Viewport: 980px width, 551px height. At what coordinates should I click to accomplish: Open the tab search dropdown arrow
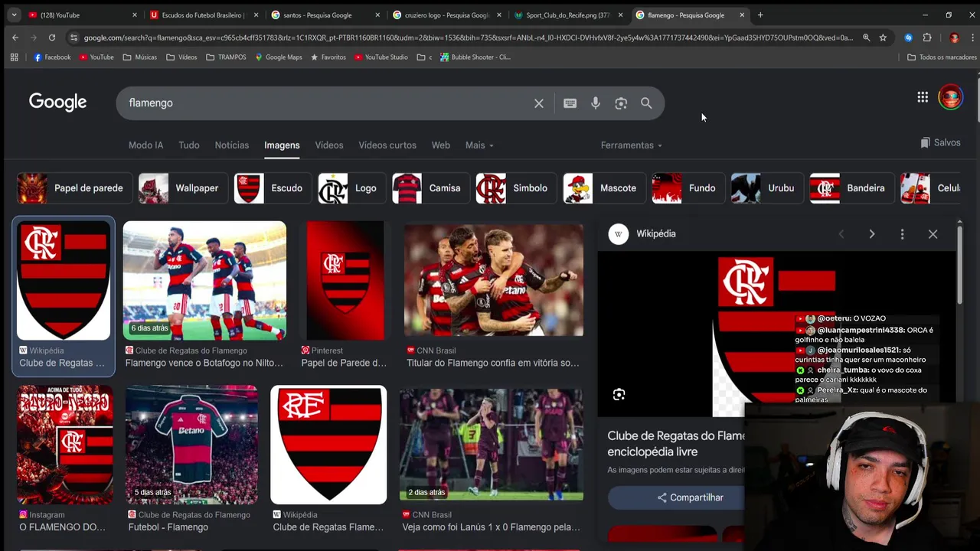pyautogui.click(x=14, y=15)
